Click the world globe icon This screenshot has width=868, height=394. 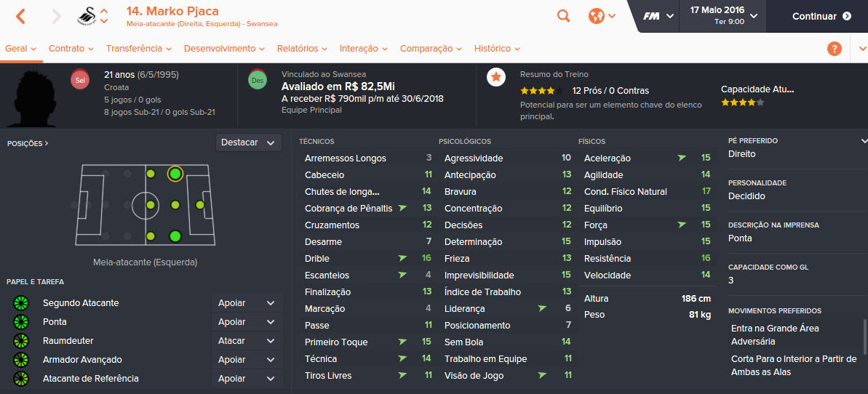coord(596,16)
